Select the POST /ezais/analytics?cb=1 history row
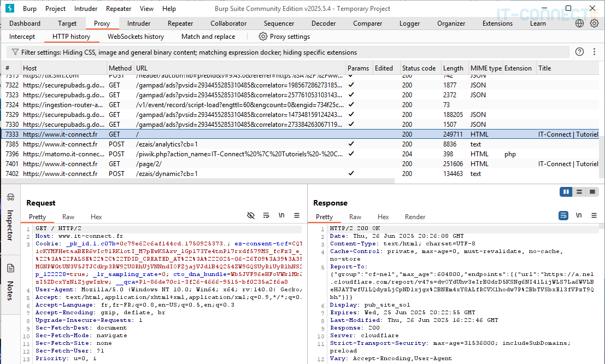The width and height of the screenshot is (605, 364). (x=164, y=144)
